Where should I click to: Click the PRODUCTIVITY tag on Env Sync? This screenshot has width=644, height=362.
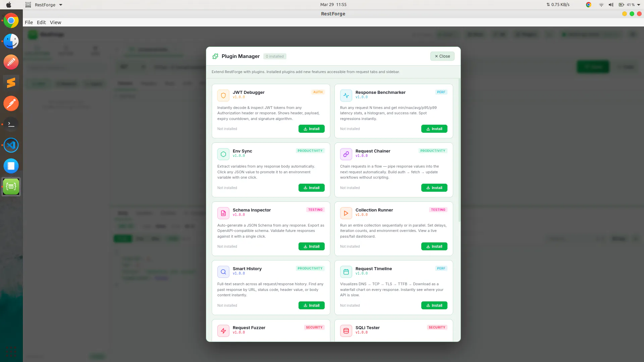[310, 151]
